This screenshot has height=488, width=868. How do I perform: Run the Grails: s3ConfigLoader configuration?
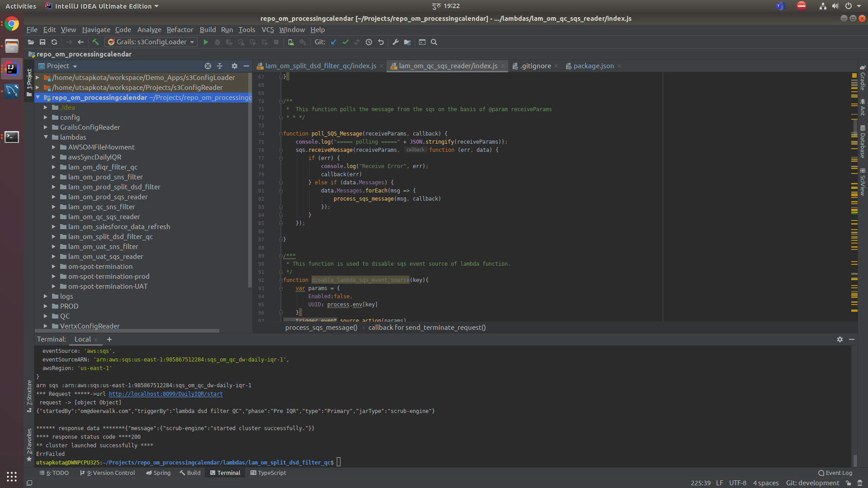click(x=206, y=42)
